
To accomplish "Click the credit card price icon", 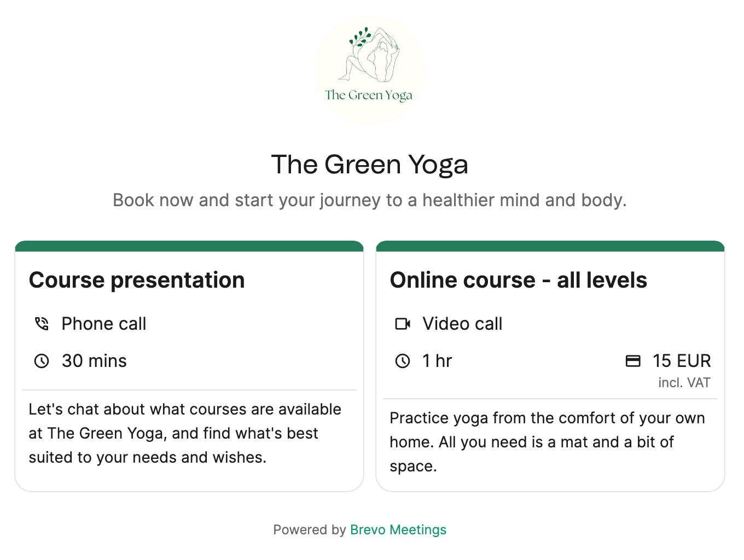I will point(633,361).
